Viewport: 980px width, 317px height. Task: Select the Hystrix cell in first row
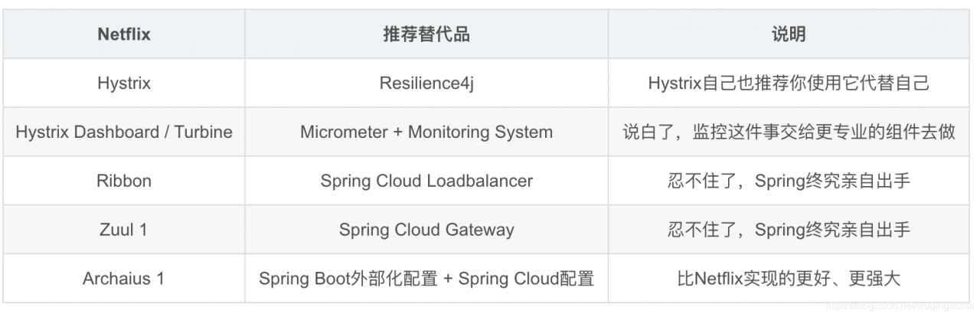click(124, 83)
